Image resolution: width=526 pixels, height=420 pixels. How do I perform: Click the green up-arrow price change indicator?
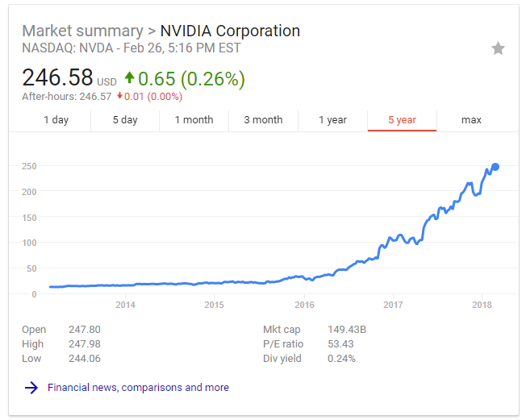coord(129,78)
